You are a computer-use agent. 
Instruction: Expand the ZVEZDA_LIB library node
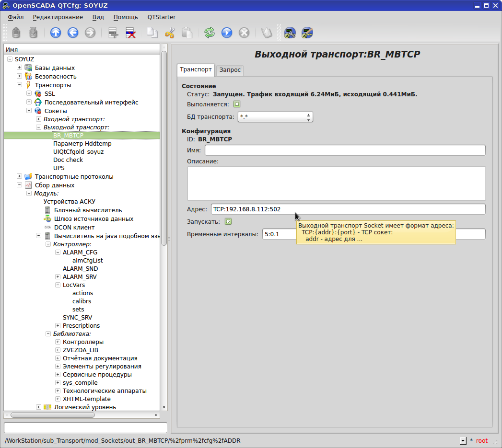(x=58, y=350)
